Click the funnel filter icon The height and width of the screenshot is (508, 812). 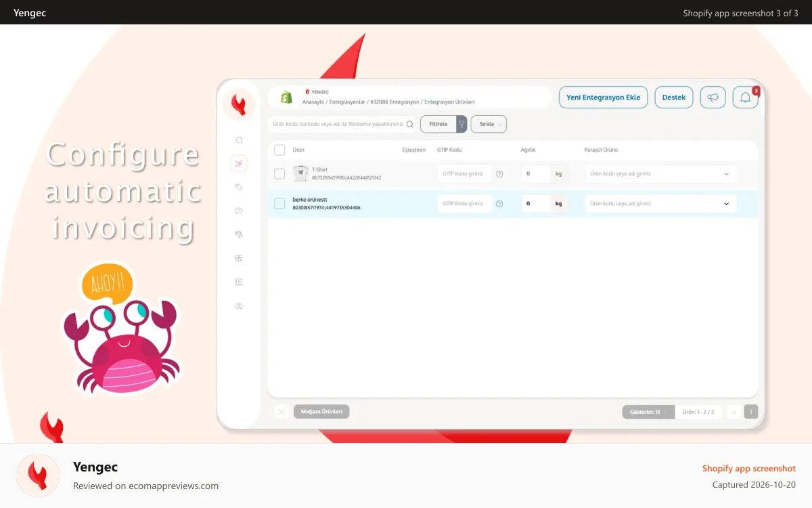(x=461, y=125)
